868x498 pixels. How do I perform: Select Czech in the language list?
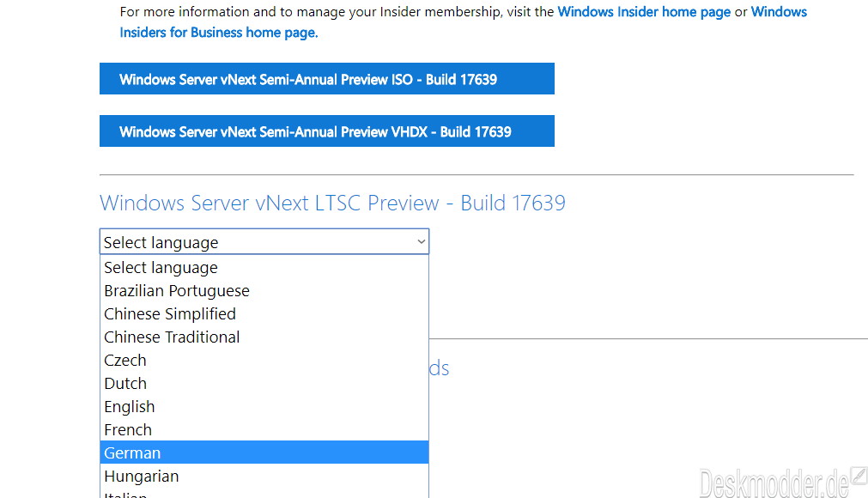click(264, 361)
